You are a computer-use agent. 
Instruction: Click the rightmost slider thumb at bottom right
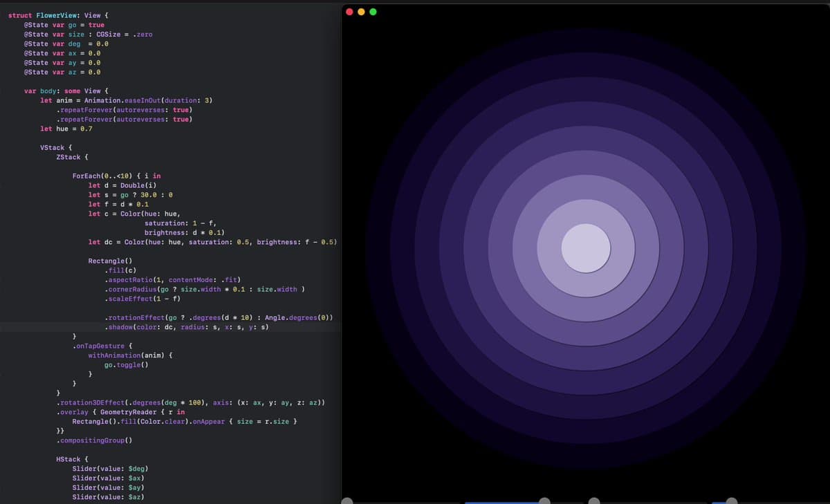[731, 501]
